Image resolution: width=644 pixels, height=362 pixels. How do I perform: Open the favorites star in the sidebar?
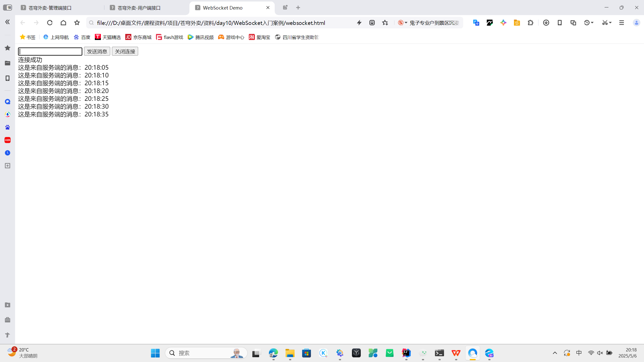tap(8, 48)
